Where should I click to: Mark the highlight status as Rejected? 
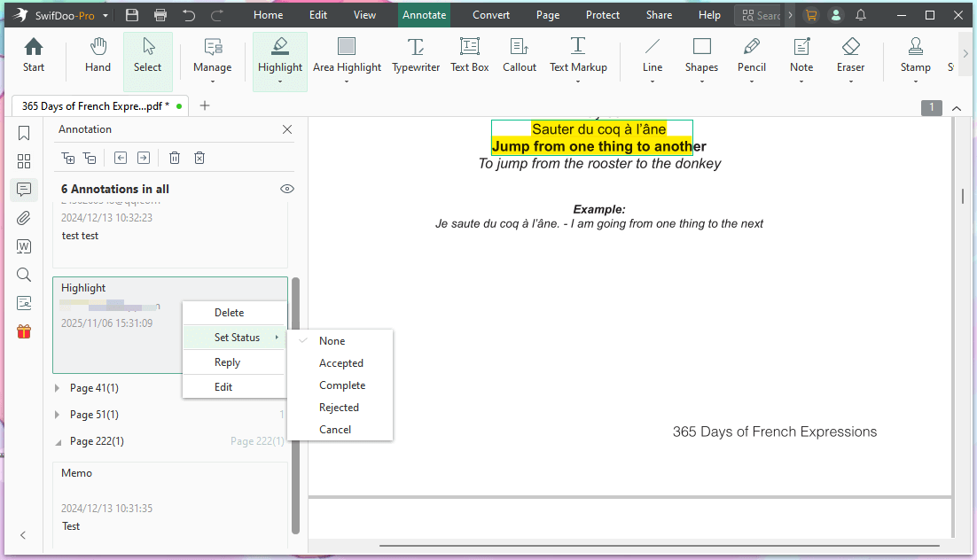tap(339, 407)
